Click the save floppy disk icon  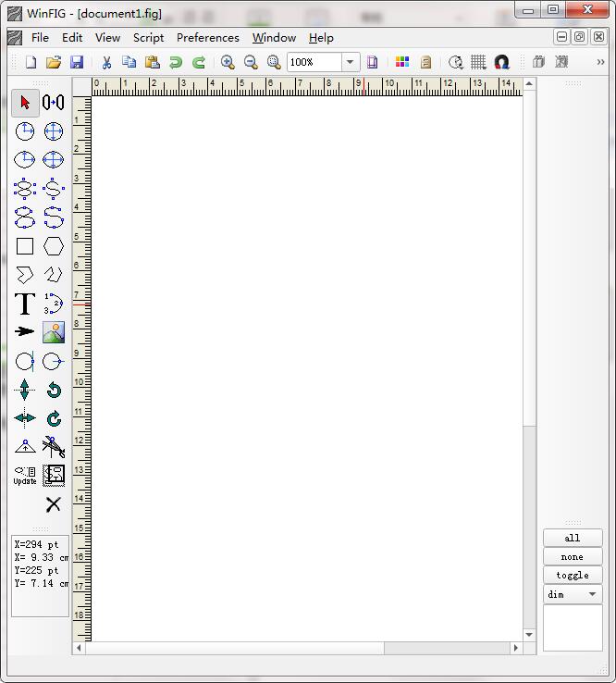point(77,62)
